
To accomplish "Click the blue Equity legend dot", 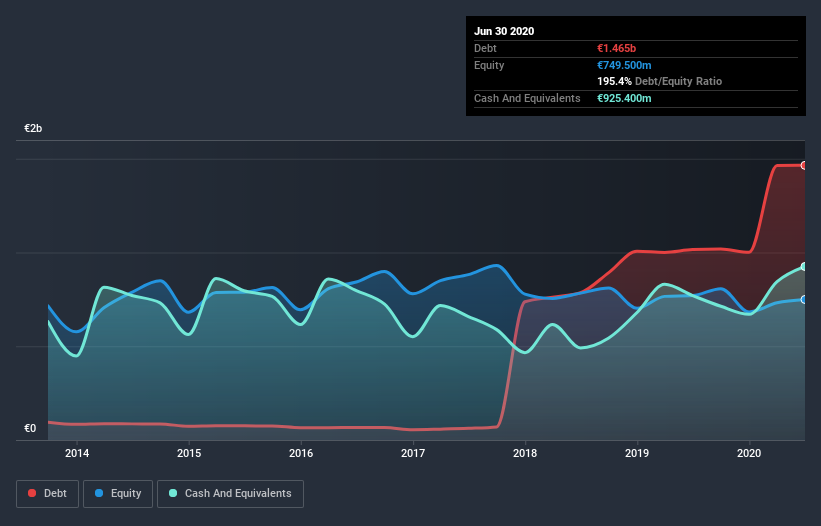I will pyautogui.click(x=99, y=493).
